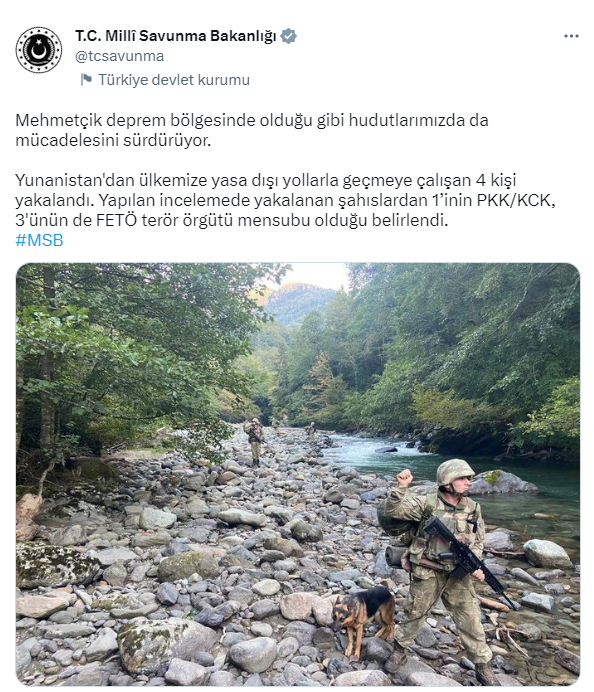Click the river area of the photo
Image resolution: width=594 pixels, height=692 pixels.
[x=463, y=468]
